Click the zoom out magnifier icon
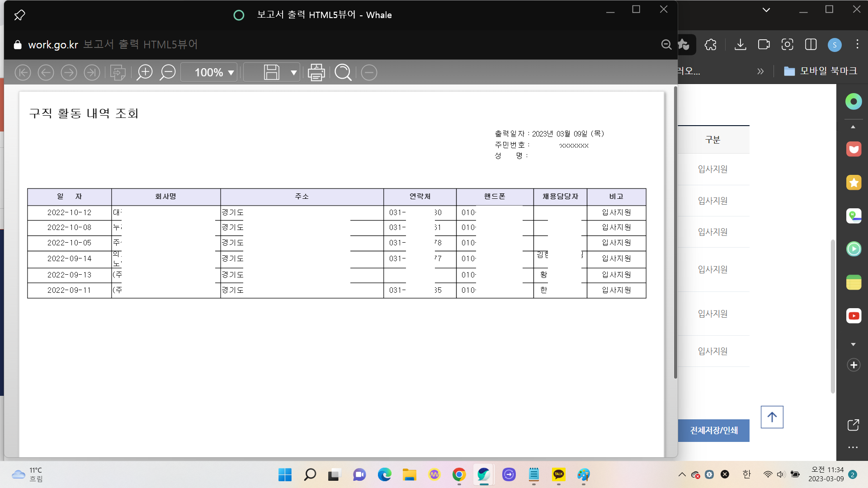This screenshot has width=868, height=488. pyautogui.click(x=168, y=72)
